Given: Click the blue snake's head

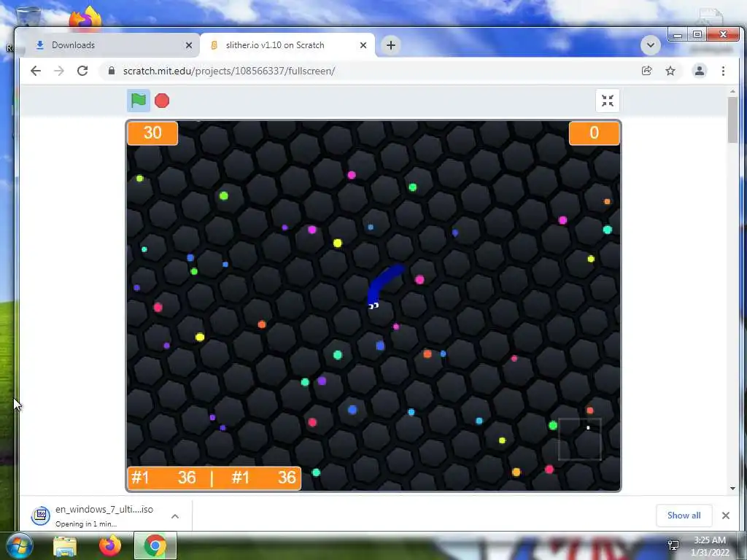Looking at the screenshot, I should click(x=374, y=304).
